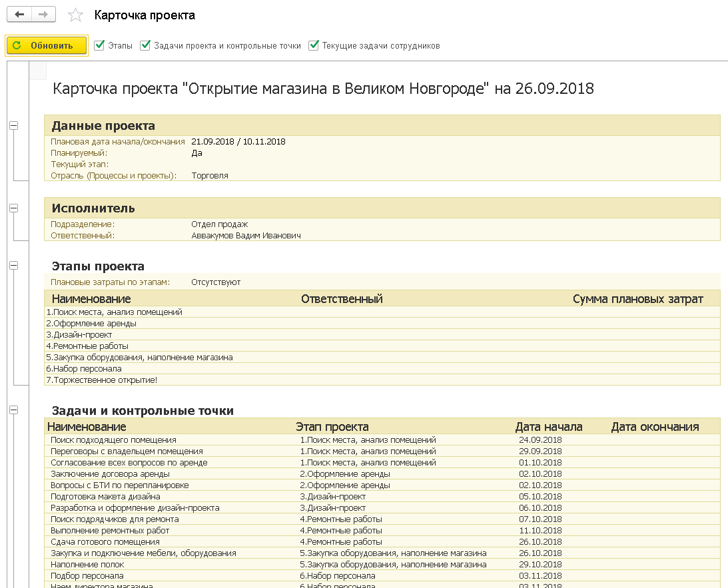Click the date value 21.09.2018 / 10.11.2018
The image size is (728, 588).
(x=238, y=142)
